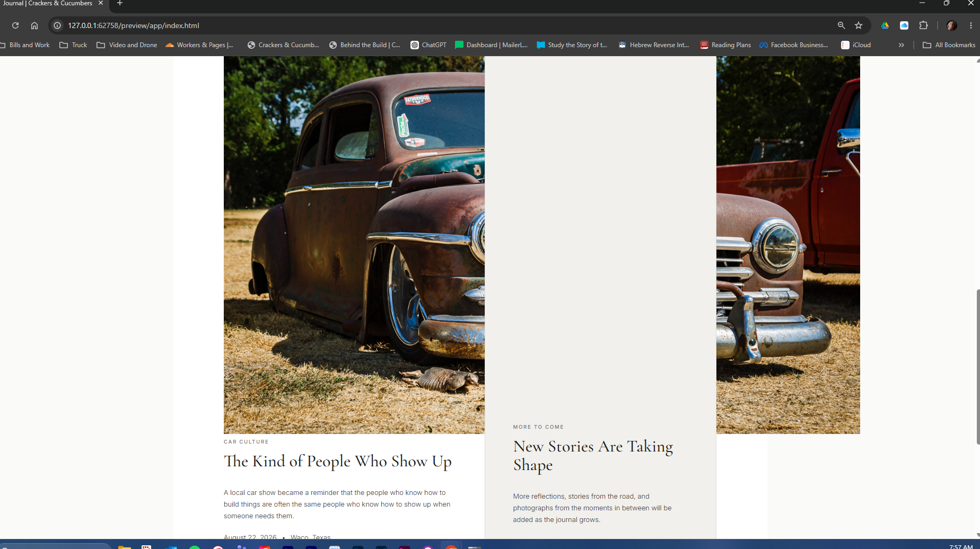
Task: Open 'The Kind of People Who Show Up' article
Action: [338, 462]
